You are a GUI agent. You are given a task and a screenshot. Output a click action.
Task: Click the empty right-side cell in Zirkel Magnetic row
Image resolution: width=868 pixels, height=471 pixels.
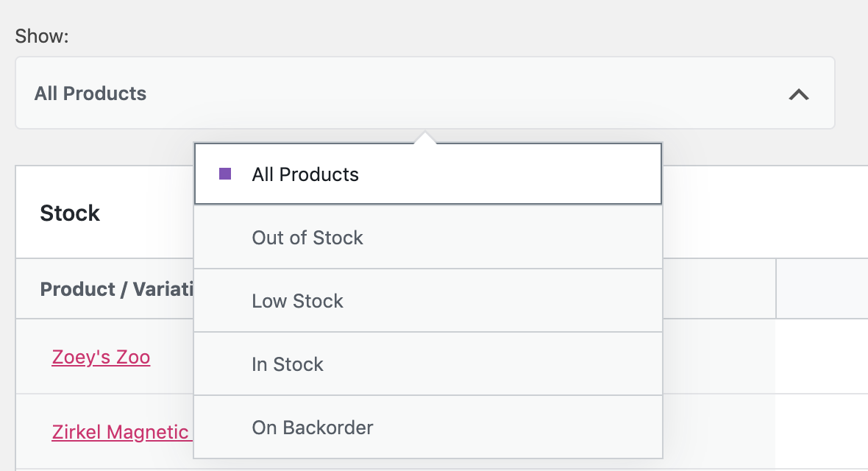(x=822, y=431)
